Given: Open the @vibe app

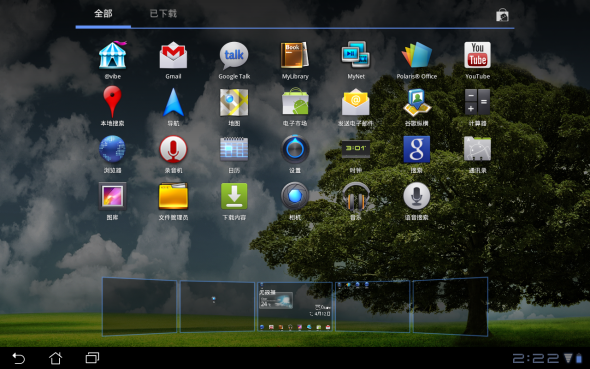Looking at the screenshot, I should click(113, 55).
